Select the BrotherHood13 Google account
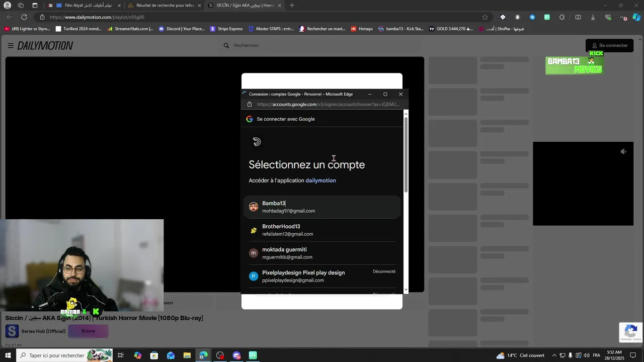The width and height of the screenshot is (644, 362). point(322,230)
